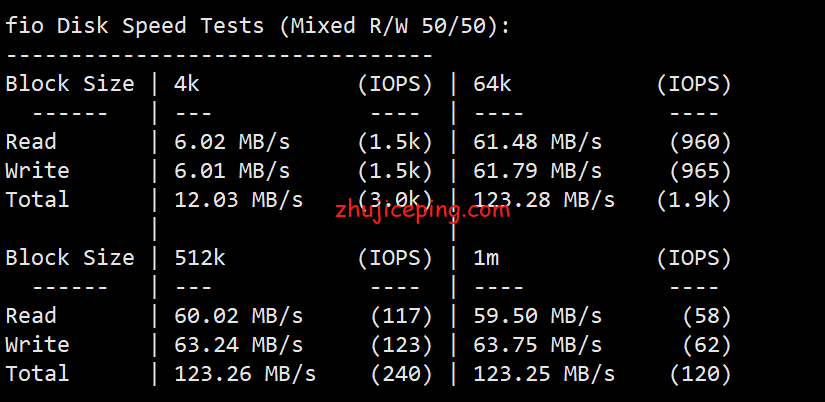Click the 64k total 123.28 MB/s value

point(544,200)
